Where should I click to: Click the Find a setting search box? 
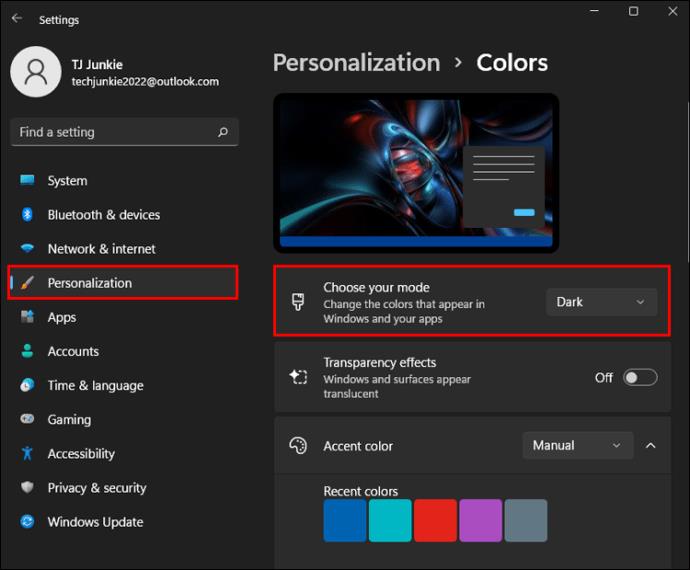click(x=124, y=132)
